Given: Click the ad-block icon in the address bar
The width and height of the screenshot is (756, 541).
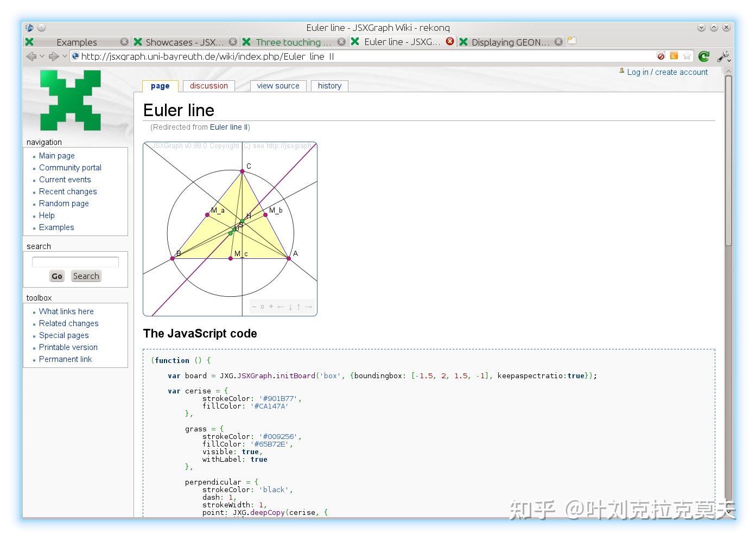Looking at the screenshot, I should 661,56.
